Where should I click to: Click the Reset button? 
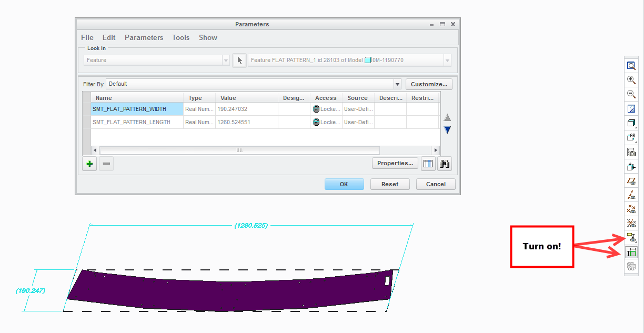pyautogui.click(x=390, y=184)
